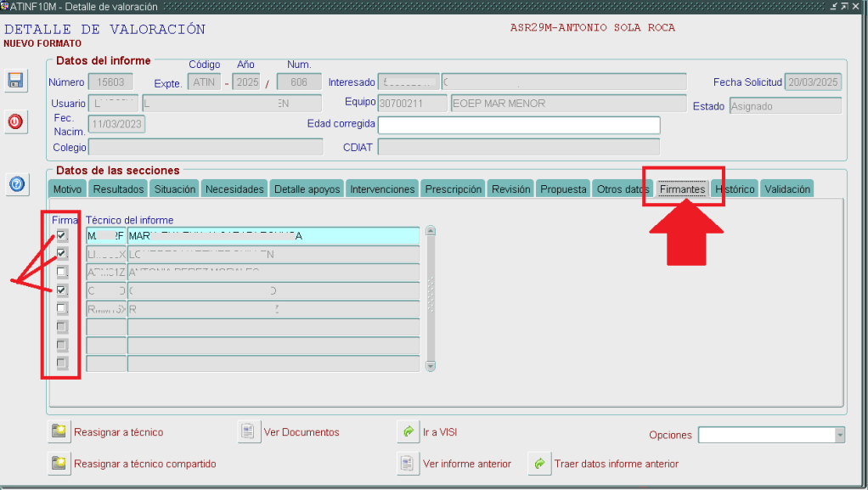Switch to the Motivo tab
The image size is (868, 490).
point(67,189)
